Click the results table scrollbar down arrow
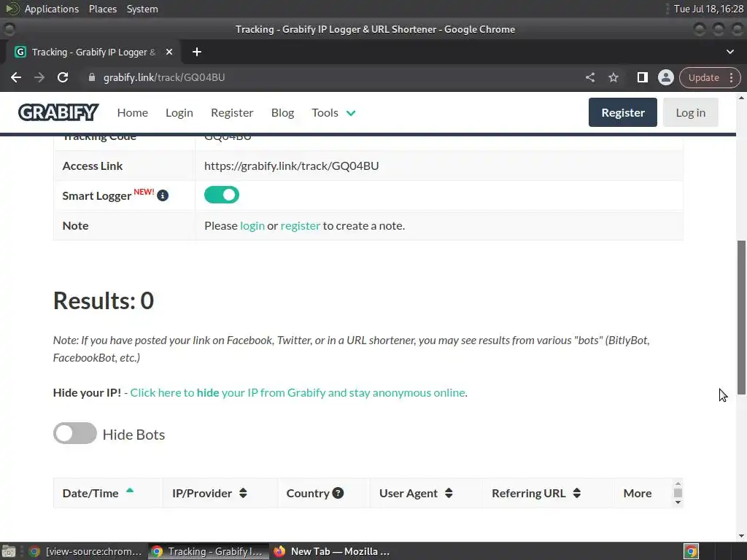The image size is (747, 560). click(678, 502)
